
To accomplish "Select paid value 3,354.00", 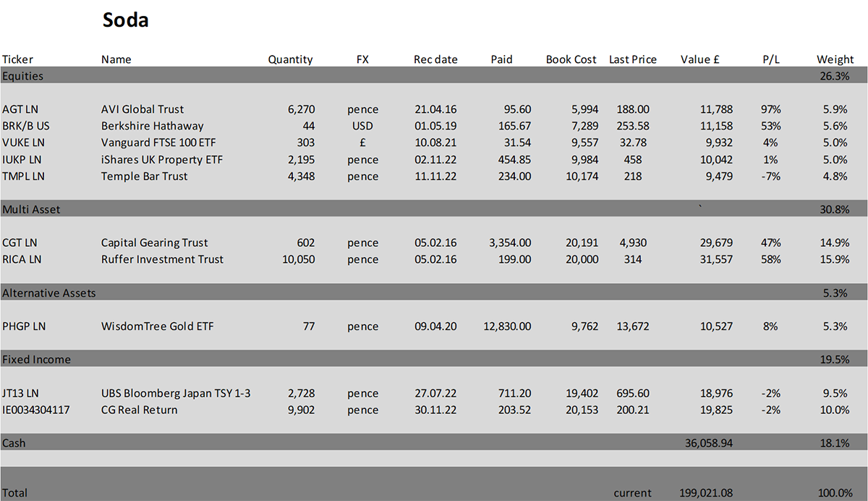I will click(x=510, y=243).
